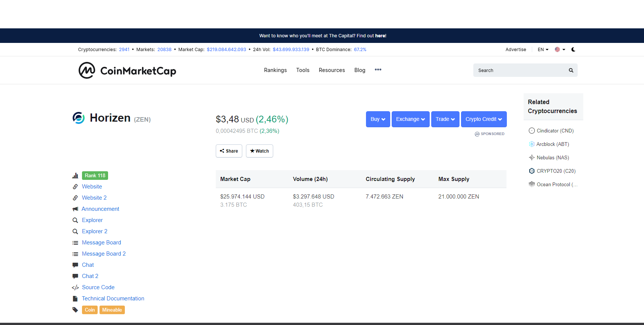Viewport: 644px width, 325px height.
Task: Click the magnifier icon beside Explorer 2
Action: (75, 231)
